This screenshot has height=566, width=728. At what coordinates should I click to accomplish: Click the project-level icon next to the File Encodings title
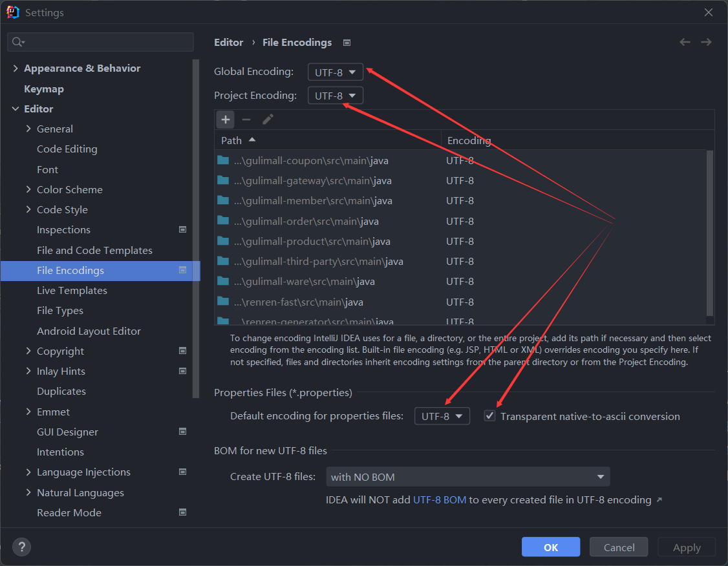347,43
